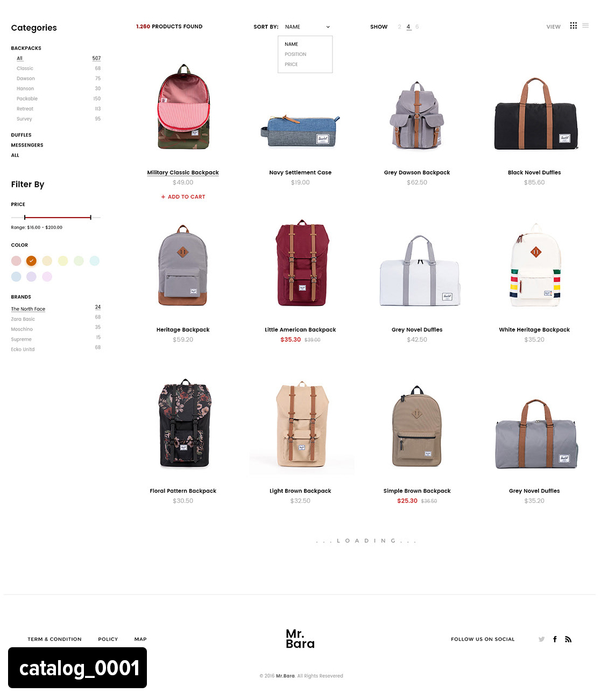This screenshot has width=608, height=700.
Task: Open the RSS feed icon
Action: pyautogui.click(x=568, y=639)
